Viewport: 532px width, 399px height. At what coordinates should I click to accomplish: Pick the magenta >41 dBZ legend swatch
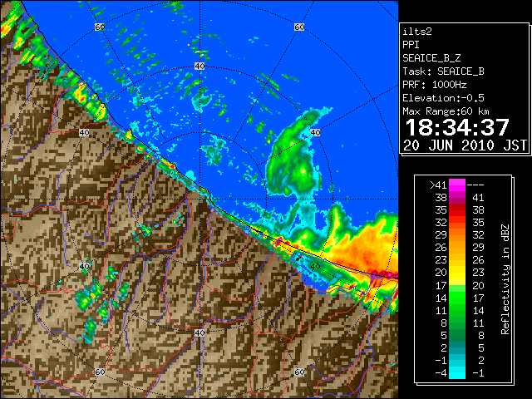pyautogui.click(x=457, y=185)
